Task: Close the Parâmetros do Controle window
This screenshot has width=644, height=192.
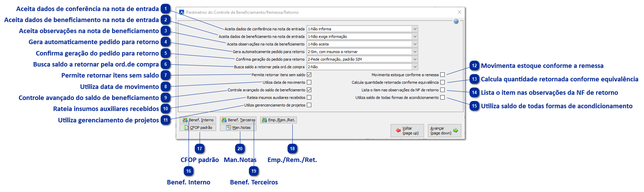Action: [459, 12]
